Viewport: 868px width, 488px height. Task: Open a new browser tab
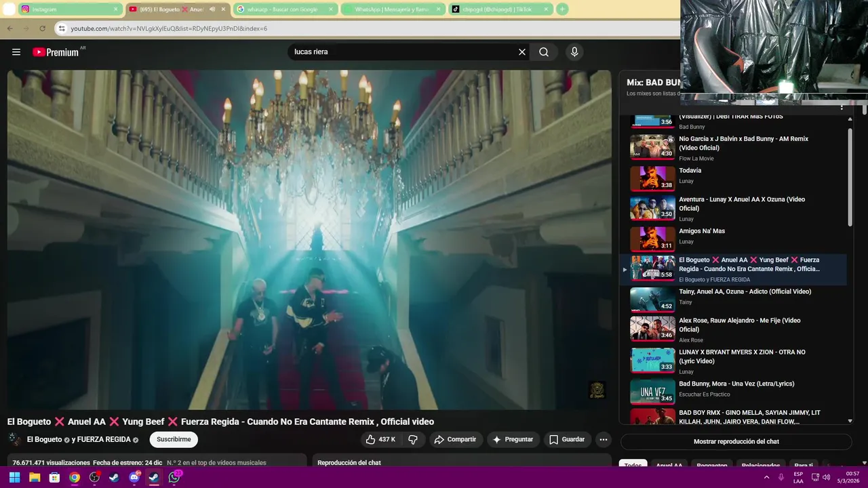tap(562, 9)
